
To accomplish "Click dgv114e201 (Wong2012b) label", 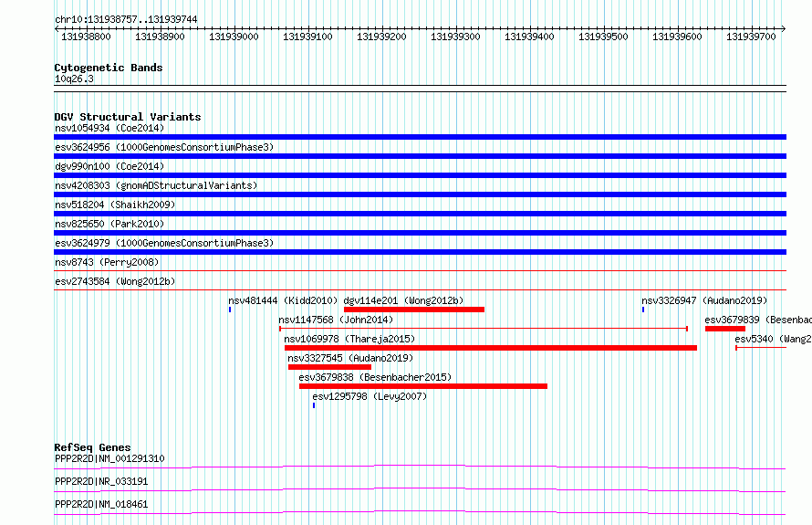I will (x=403, y=300).
